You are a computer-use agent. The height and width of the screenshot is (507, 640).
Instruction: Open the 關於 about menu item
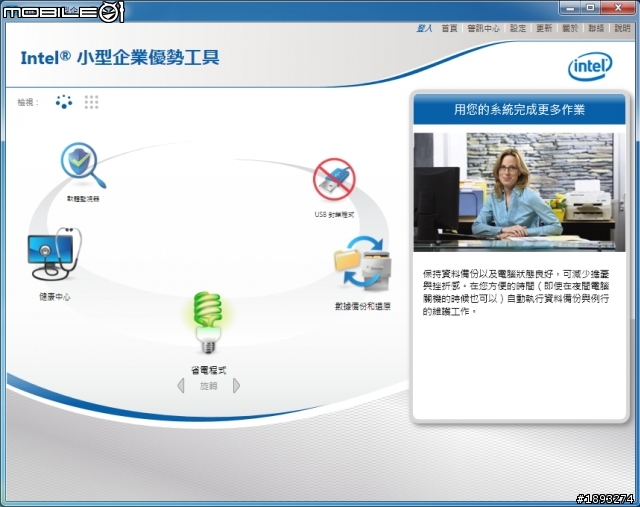(570, 28)
